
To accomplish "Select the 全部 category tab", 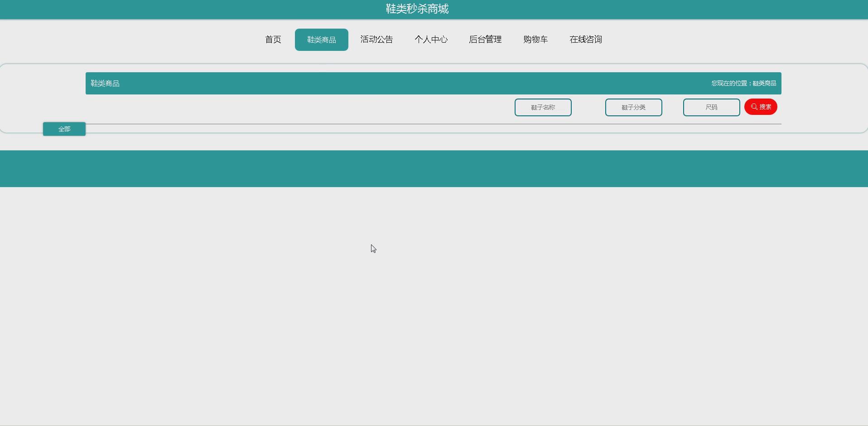I will pyautogui.click(x=64, y=129).
